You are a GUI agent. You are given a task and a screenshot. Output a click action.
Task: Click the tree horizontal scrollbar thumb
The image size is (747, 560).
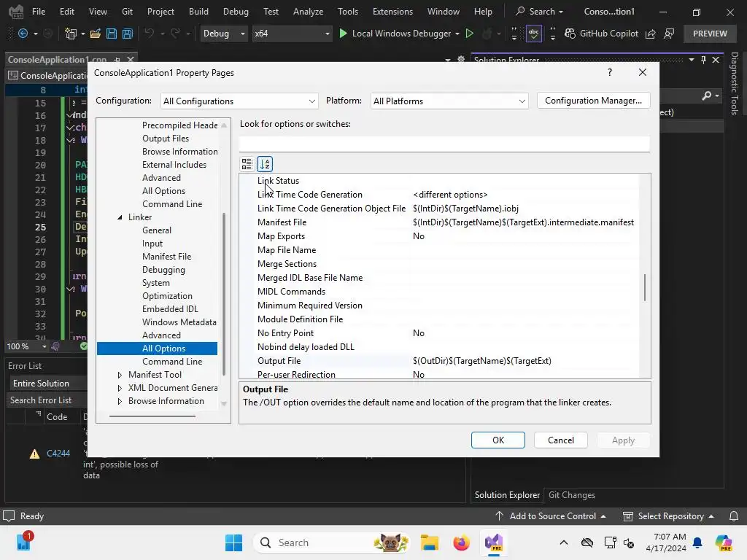click(152, 416)
